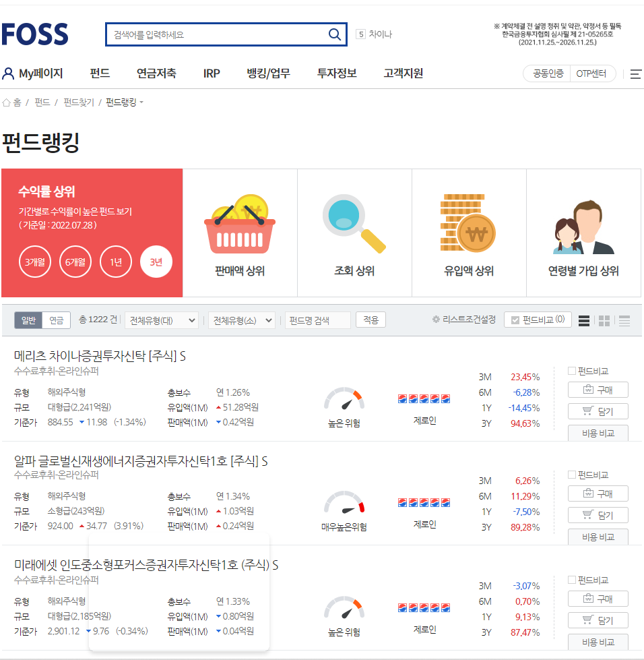Switch to grid card view icon
Screen dimensions: 644x660
tap(604, 321)
